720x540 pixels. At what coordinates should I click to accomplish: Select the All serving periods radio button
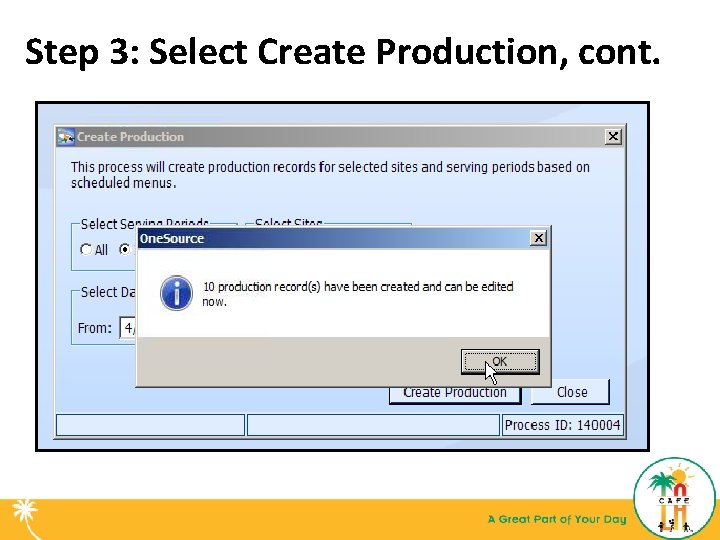pyautogui.click(x=86, y=249)
